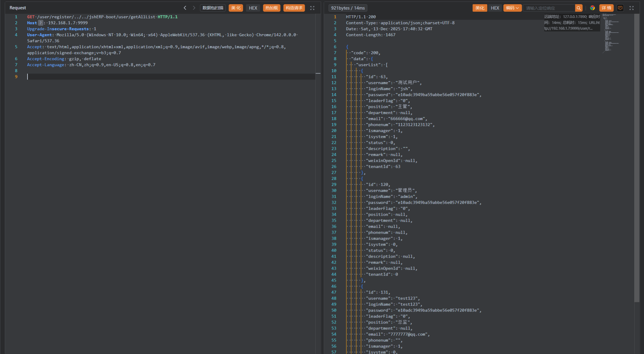
Task: Click the response locate search input field
Action: [x=549, y=8]
